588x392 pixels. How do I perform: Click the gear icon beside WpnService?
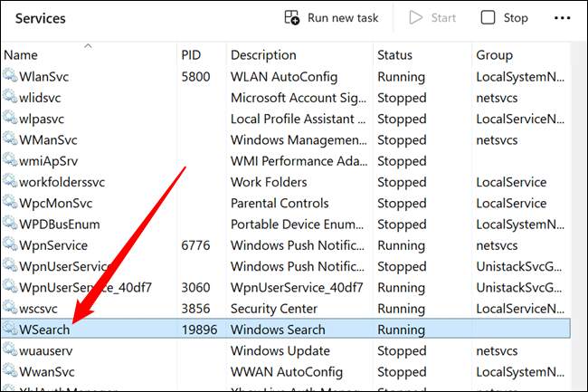10,244
